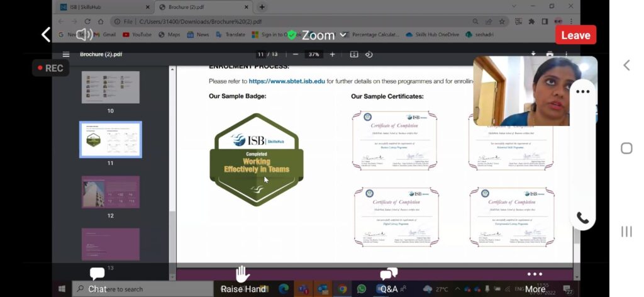Open three-dot menu beside speaker video
644x297 pixels.
(x=583, y=92)
